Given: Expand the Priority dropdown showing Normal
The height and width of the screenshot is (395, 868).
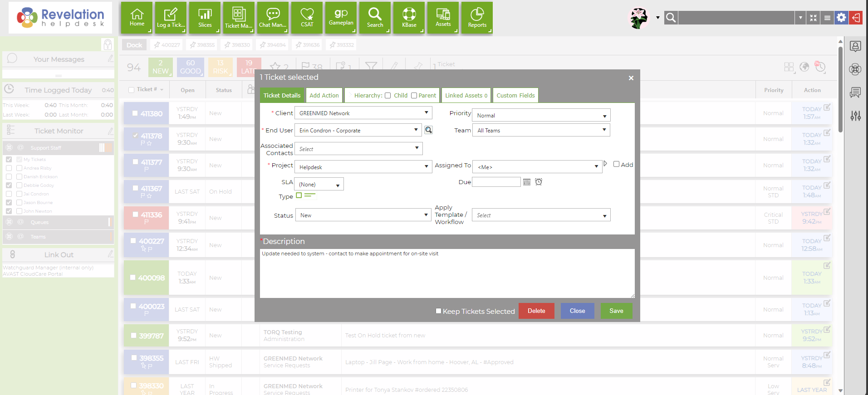Looking at the screenshot, I should coord(541,115).
